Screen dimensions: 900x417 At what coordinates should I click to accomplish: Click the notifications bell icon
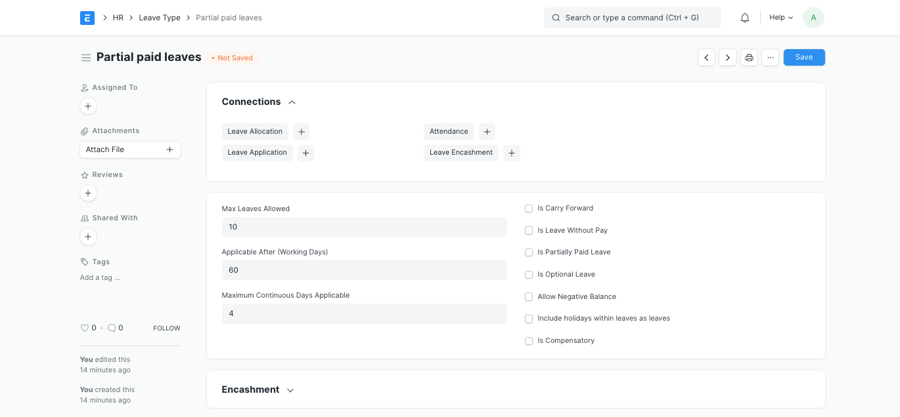click(x=744, y=18)
